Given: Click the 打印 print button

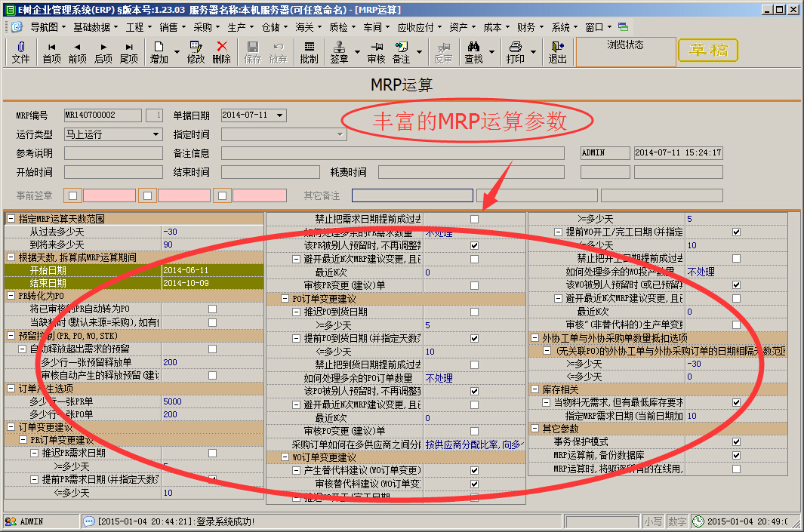Looking at the screenshot, I should click(516, 52).
